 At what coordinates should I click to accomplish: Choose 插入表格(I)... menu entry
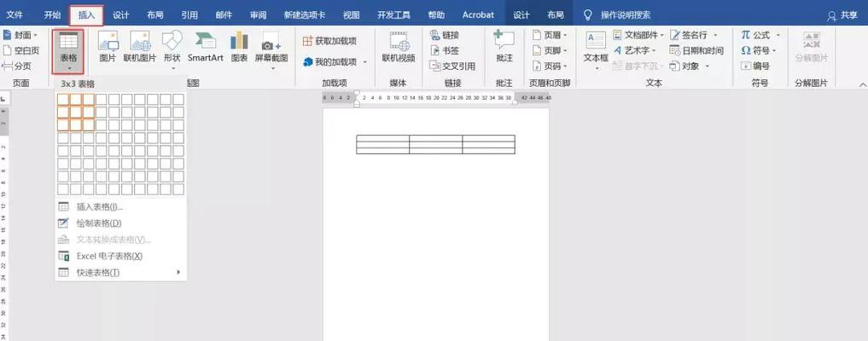120,206
